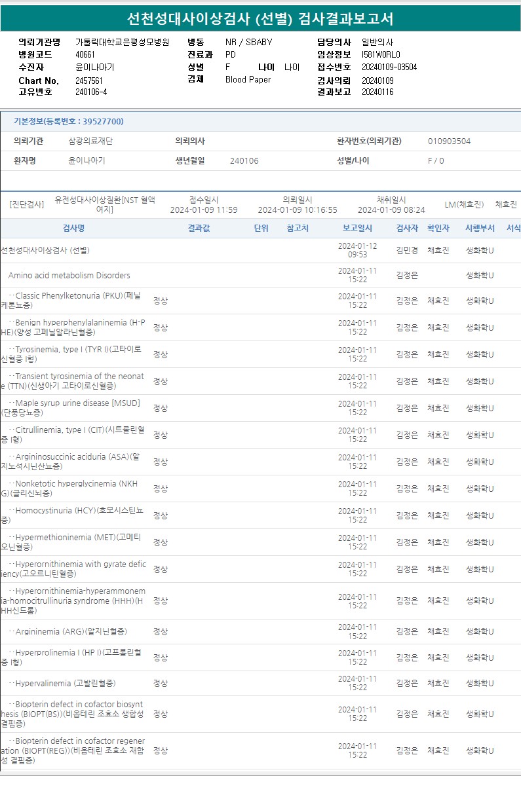Screen dimensions: 521x812
Task: Select the Homocystinuria (HCY) test row
Action: 261,515
